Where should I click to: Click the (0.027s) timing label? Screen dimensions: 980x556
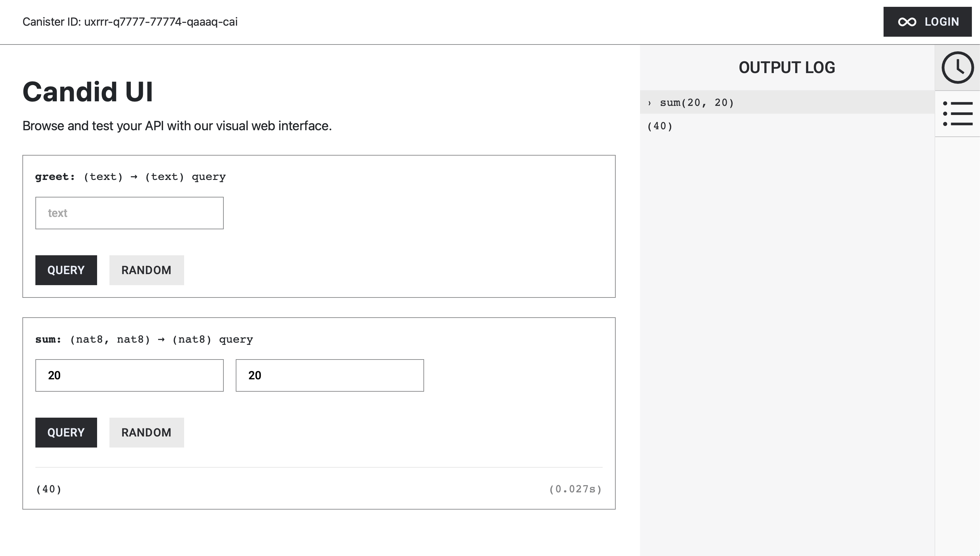575,489
